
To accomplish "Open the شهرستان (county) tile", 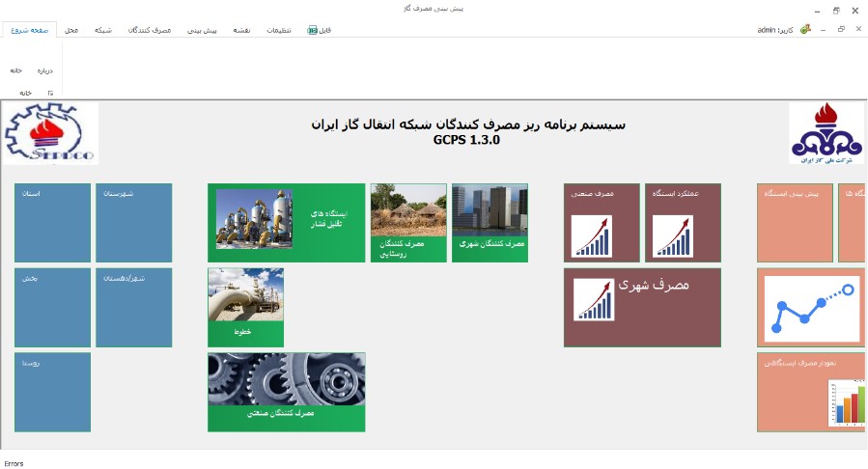I will click(x=134, y=223).
